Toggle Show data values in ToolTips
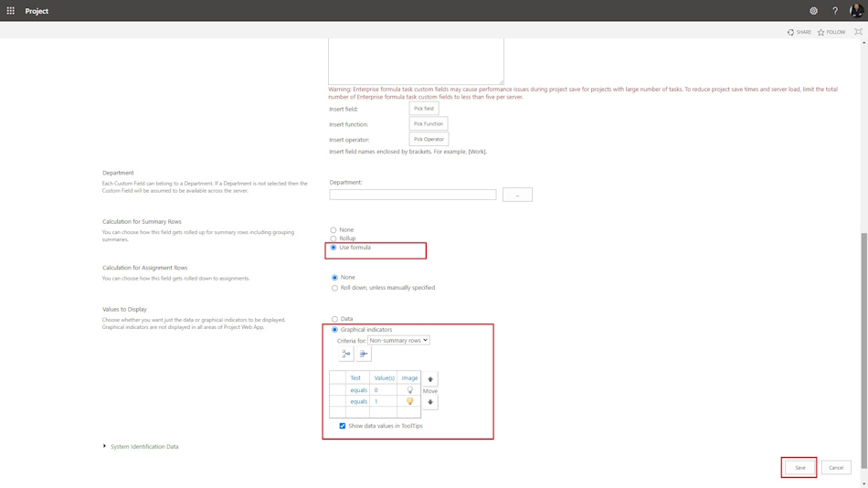868x488 pixels. click(x=342, y=426)
